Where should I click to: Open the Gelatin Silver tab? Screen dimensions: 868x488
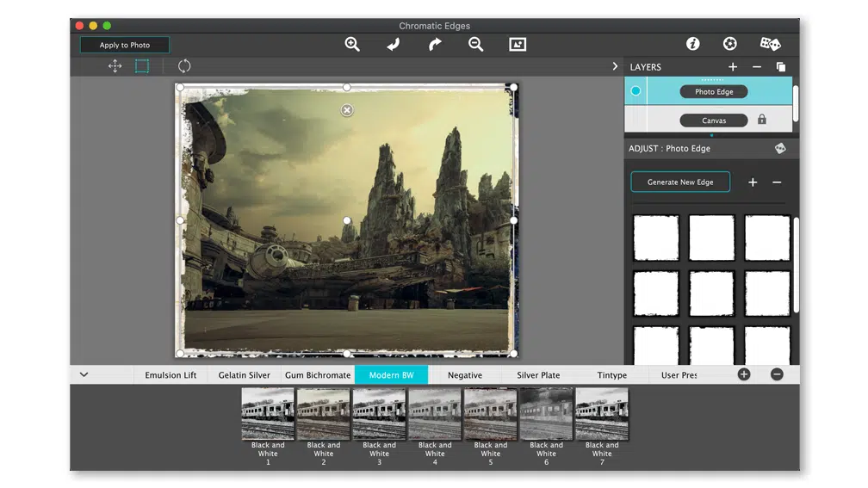coord(245,375)
